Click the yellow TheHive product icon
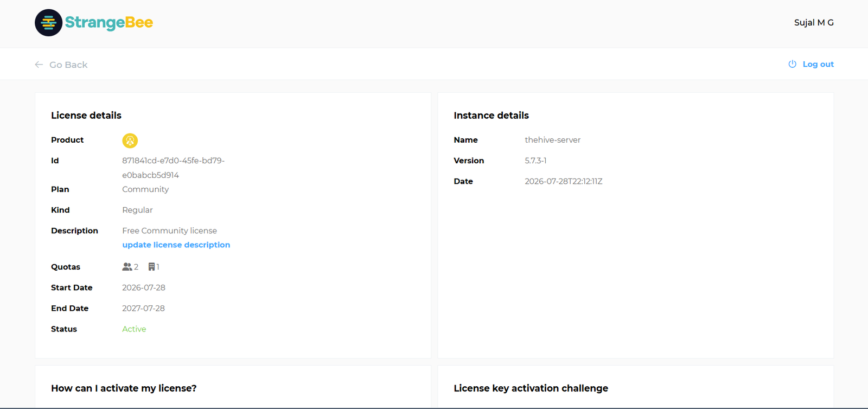This screenshot has height=409, width=868. [x=130, y=140]
